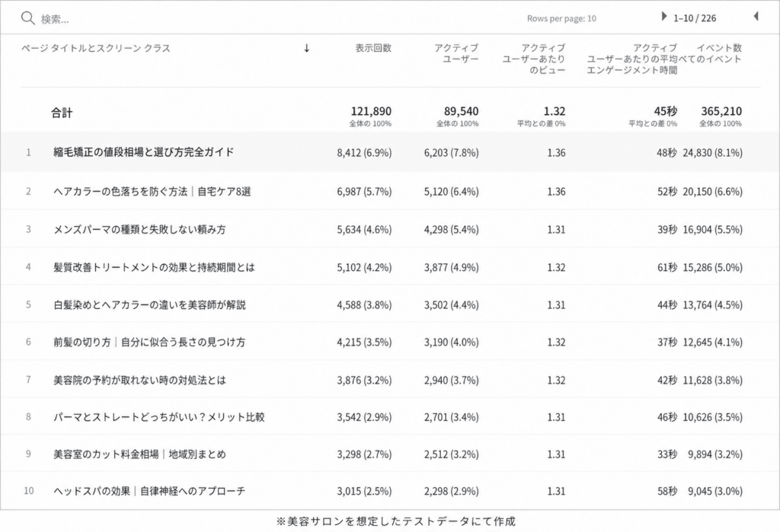Select row 美容院の予約が取れない時の対処法とは
780x532 pixels.
pos(390,379)
